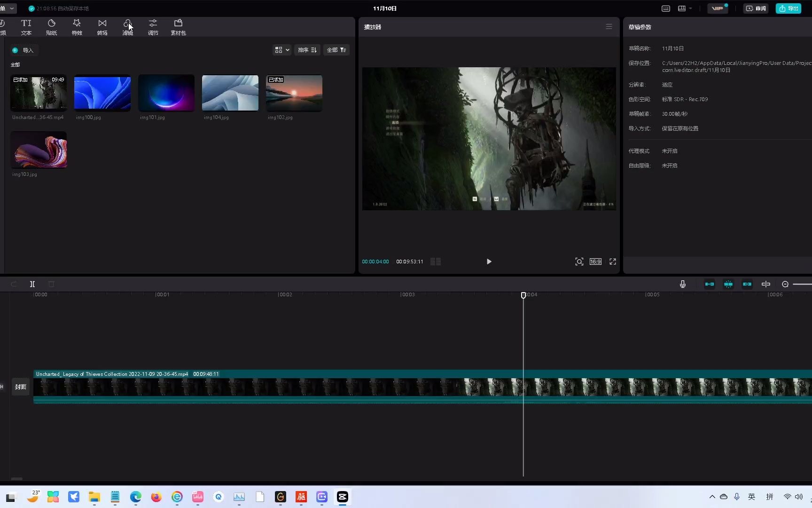The height and width of the screenshot is (508, 812).
Task: Open Microsoft Edge from the taskbar
Action: [x=136, y=497]
